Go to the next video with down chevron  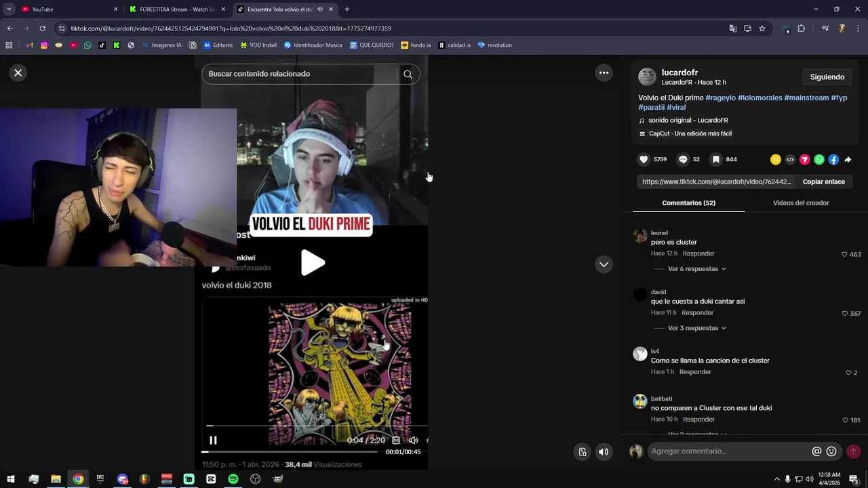point(604,264)
